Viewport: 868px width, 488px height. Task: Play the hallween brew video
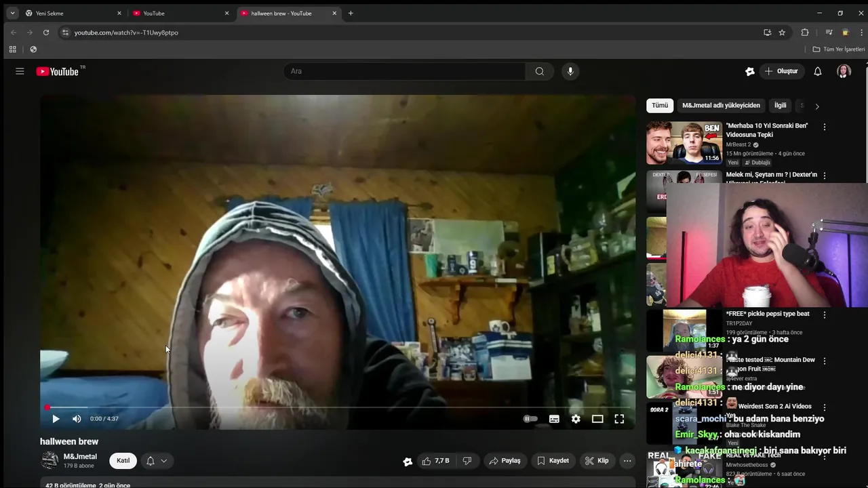[x=56, y=419]
